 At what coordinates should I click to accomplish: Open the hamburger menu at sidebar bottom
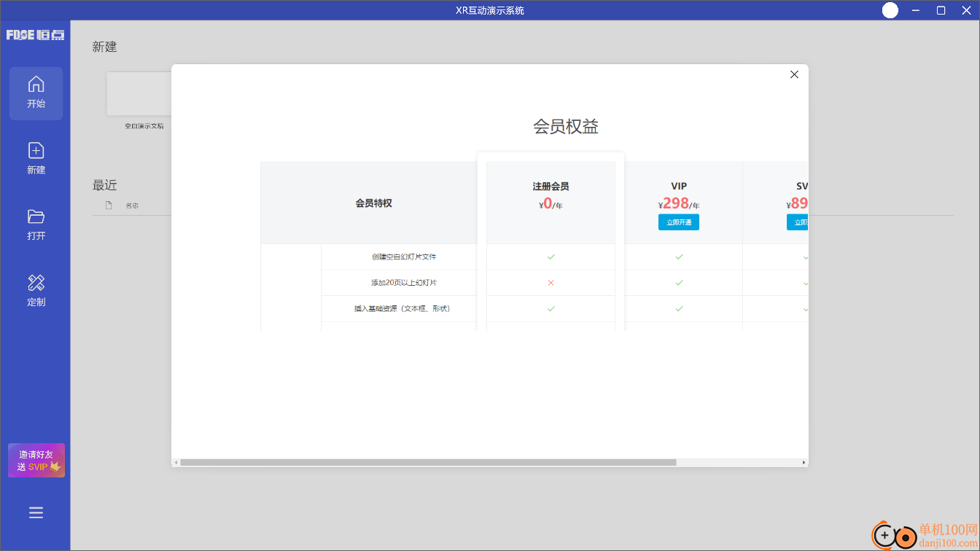click(x=36, y=512)
